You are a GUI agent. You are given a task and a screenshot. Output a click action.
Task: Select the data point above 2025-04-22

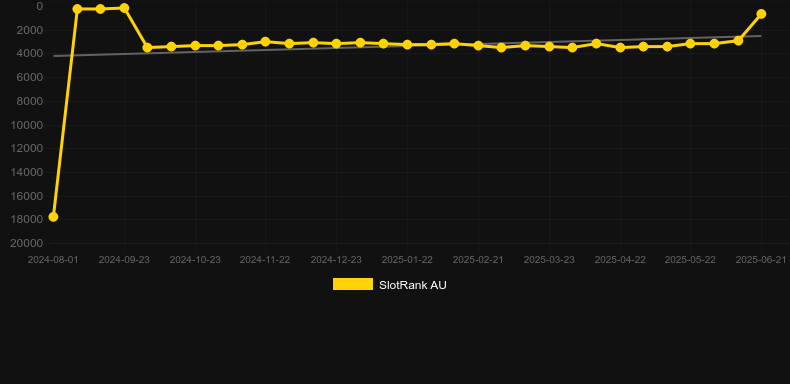tap(620, 47)
